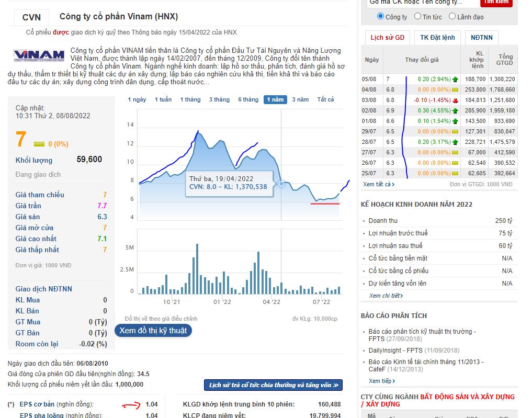Click green up arrow on 28/07 row
Image resolution: width=532 pixels, height=418 pixels.
(455, 142)
